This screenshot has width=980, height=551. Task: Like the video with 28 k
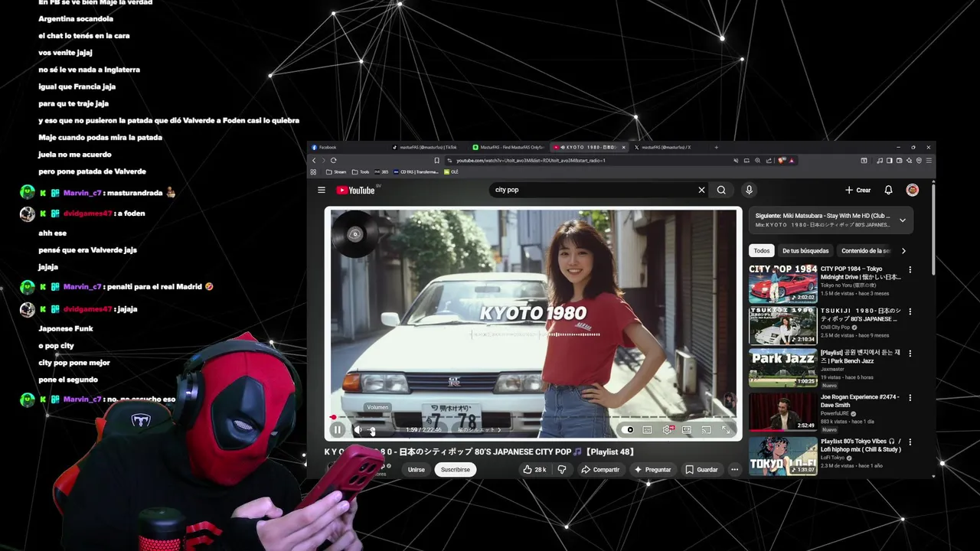534,469
